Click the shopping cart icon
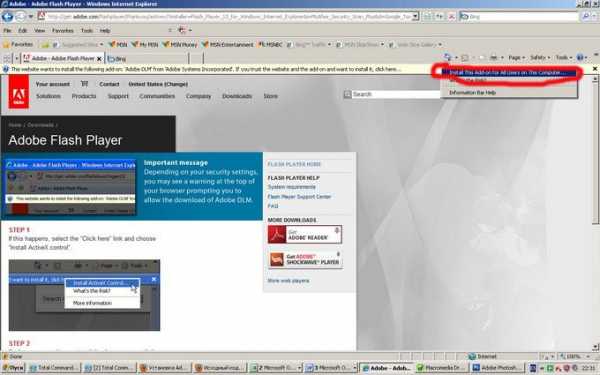The image size is (600, 375). click(x=85, y=84)
